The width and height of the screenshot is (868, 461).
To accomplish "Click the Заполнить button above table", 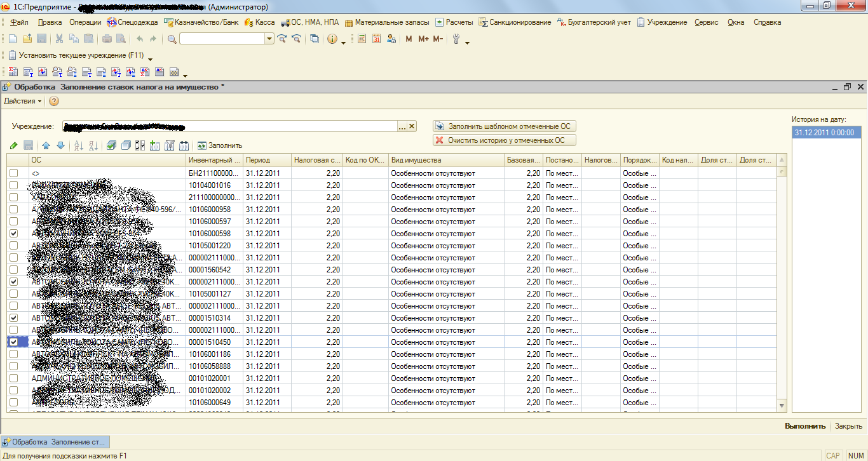I will 220,145.
